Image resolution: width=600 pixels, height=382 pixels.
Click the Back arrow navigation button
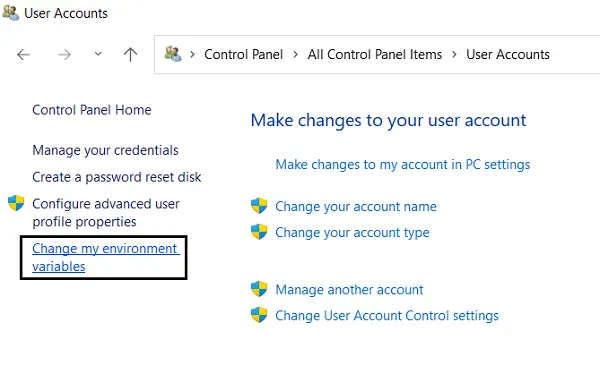click(23, 55)
